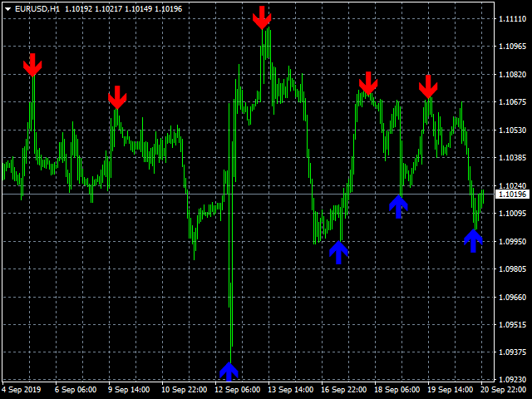Click the 1.09230 price scale label
The width and height of the screenshot is (532, 399).
click(512, 379)
